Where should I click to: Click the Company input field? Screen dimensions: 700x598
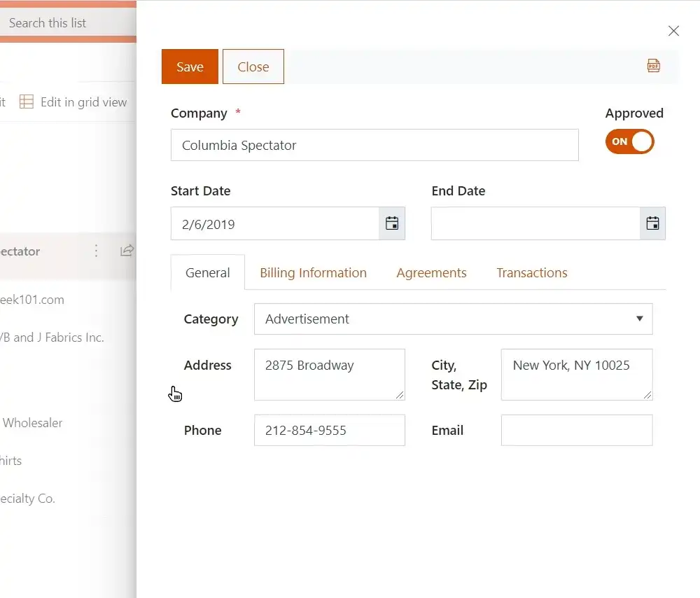(x=374, y=145)
